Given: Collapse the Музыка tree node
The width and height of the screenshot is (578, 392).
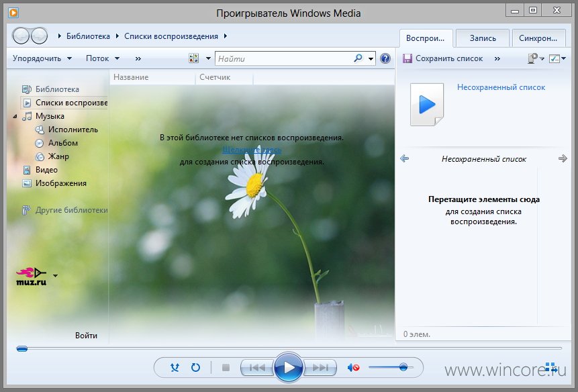Looking at the screenshot, I should pyautogui.click(x=15, y=116).
